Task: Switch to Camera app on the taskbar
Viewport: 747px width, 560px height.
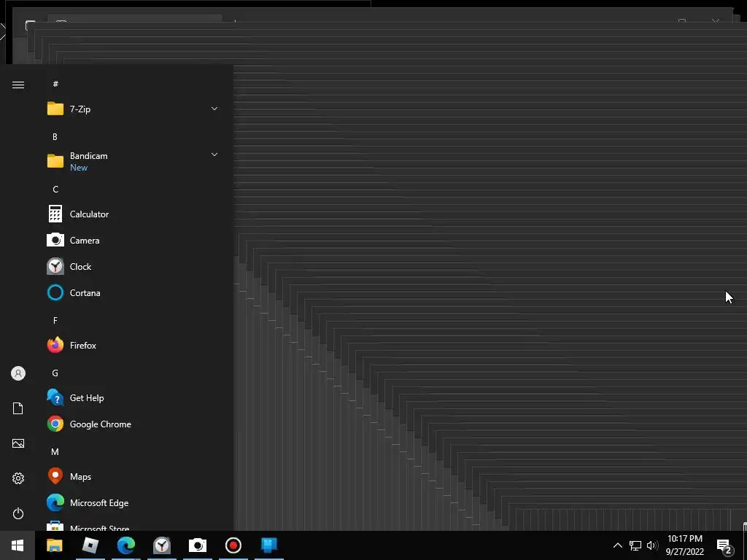Action: tap(198, 545)
